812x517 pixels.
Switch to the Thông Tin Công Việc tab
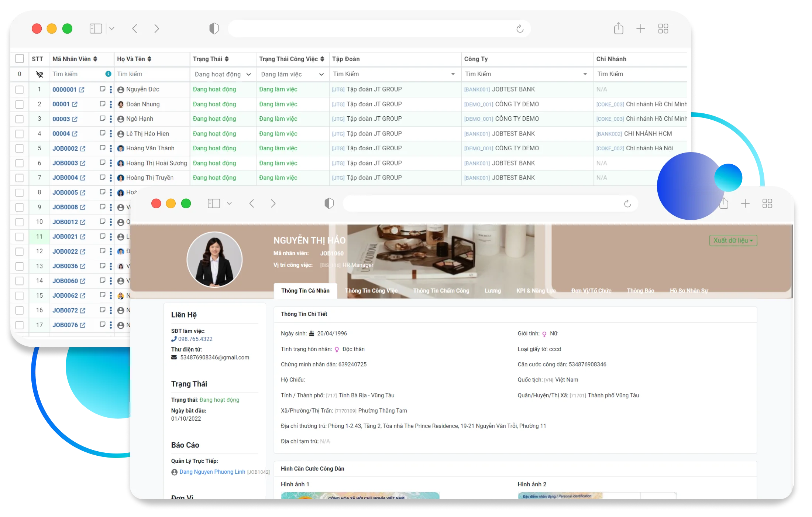(371, 291)
